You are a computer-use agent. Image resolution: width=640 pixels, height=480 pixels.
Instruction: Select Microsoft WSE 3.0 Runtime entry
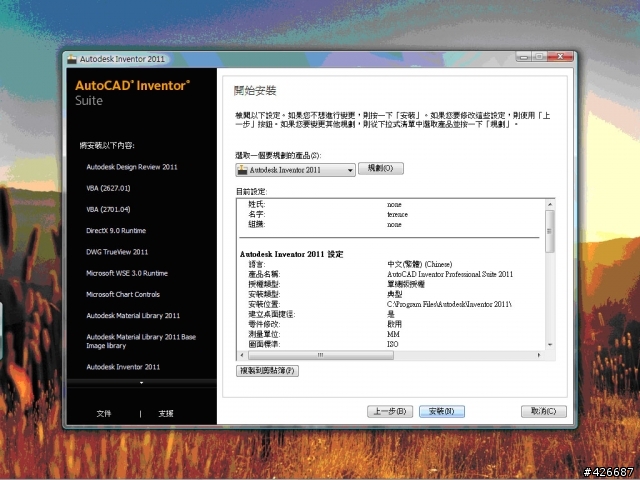point(127,273)
